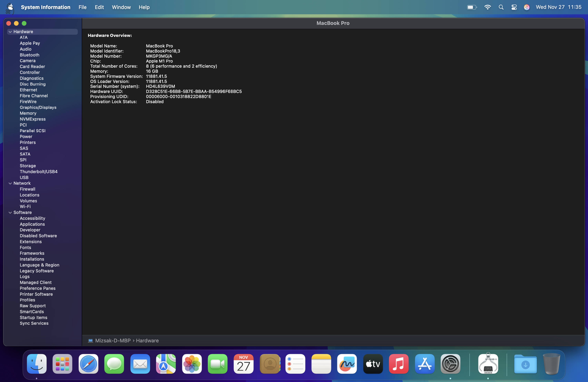Open the Mail app icon
Viewport: 588px width, 382px height.
140,364
